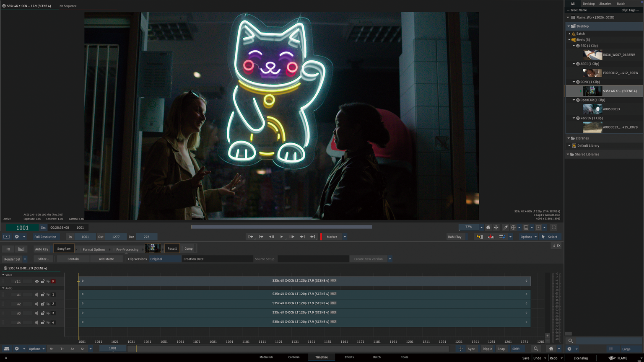
Task: Step forward one frame in player
Action: pyautogui.click(x=292, y=237)
